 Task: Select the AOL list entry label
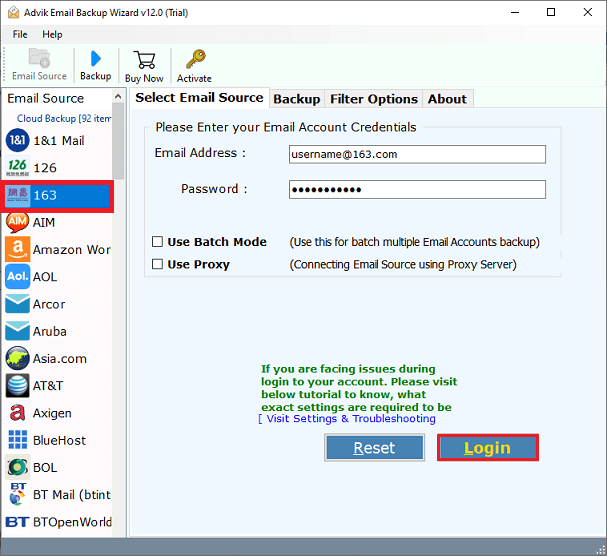(45, 277)
